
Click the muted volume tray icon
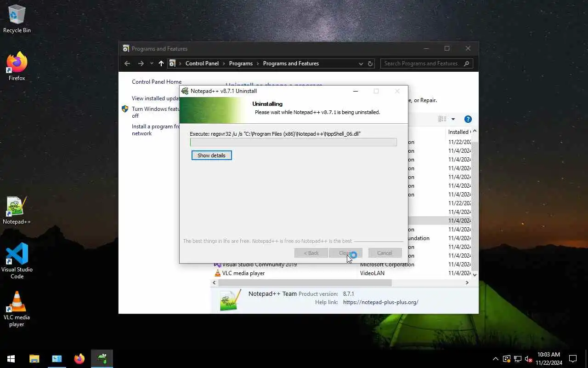tap(528, 359)
